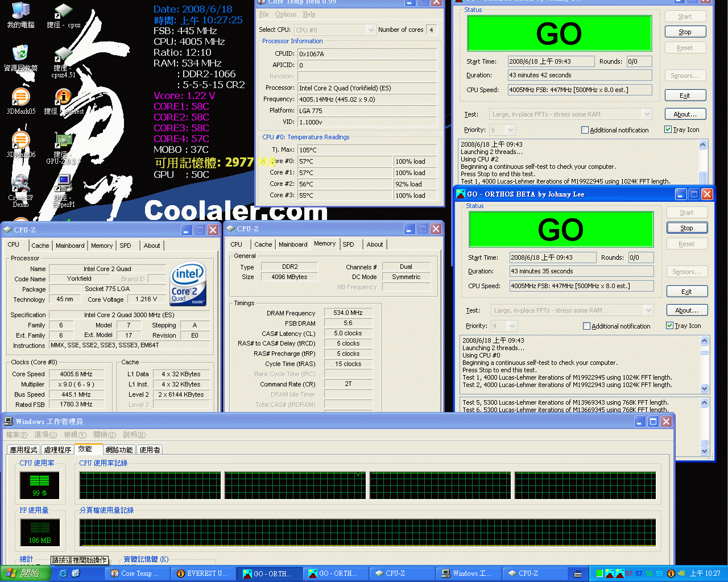Switch to 使用者 tab in Task Manager
The height and width of the screenshot is (582, 728).
click(x=150, y=450)
